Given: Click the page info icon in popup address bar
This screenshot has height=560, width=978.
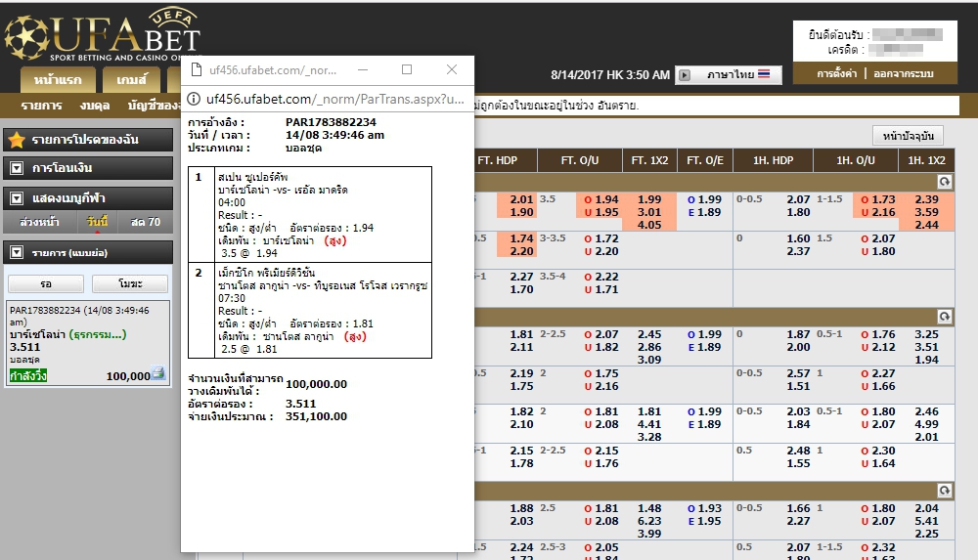Looking at the screenshot, I should coord(194,99).
